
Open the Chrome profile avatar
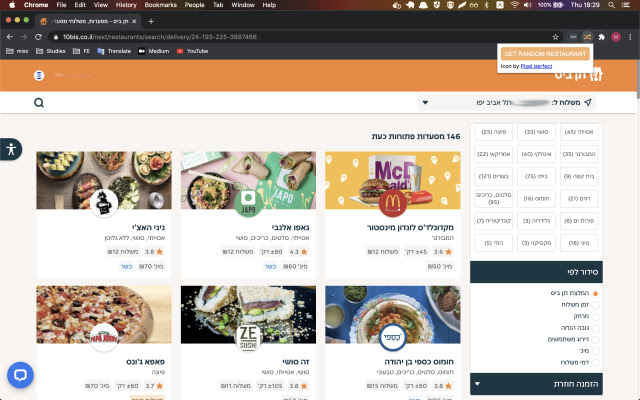[616, 37]
